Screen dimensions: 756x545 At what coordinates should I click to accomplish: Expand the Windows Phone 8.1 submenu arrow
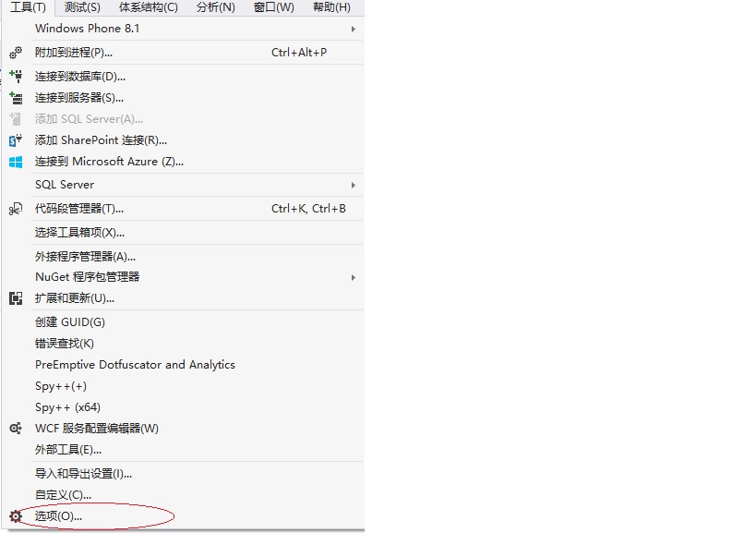354,29
